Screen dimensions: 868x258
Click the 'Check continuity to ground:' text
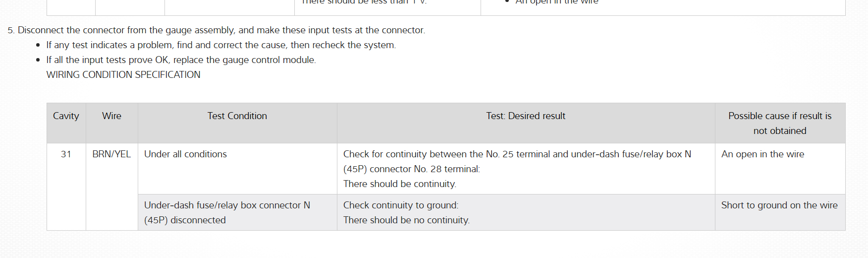[x=401, y=205]
